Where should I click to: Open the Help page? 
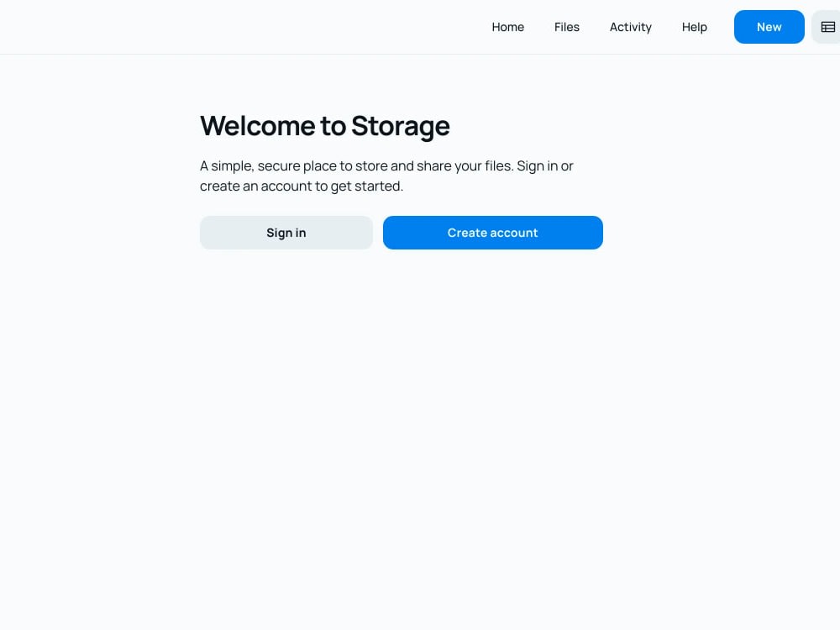(695, 27)
